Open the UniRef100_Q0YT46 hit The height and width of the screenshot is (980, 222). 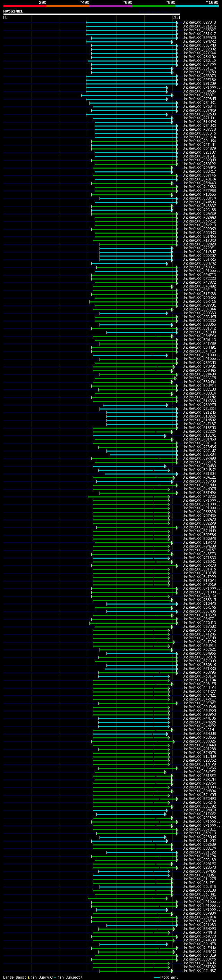(199, 175)
